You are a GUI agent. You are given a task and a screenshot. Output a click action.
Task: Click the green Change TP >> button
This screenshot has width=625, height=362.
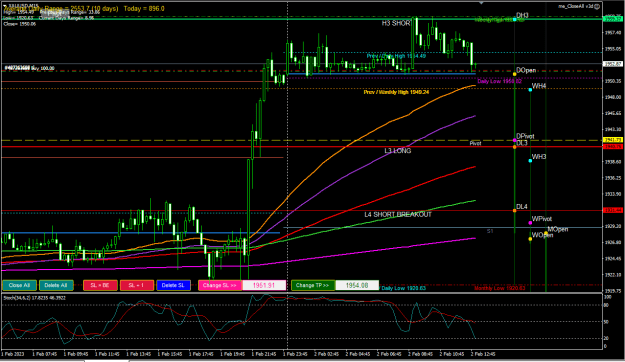click(313, 285)
